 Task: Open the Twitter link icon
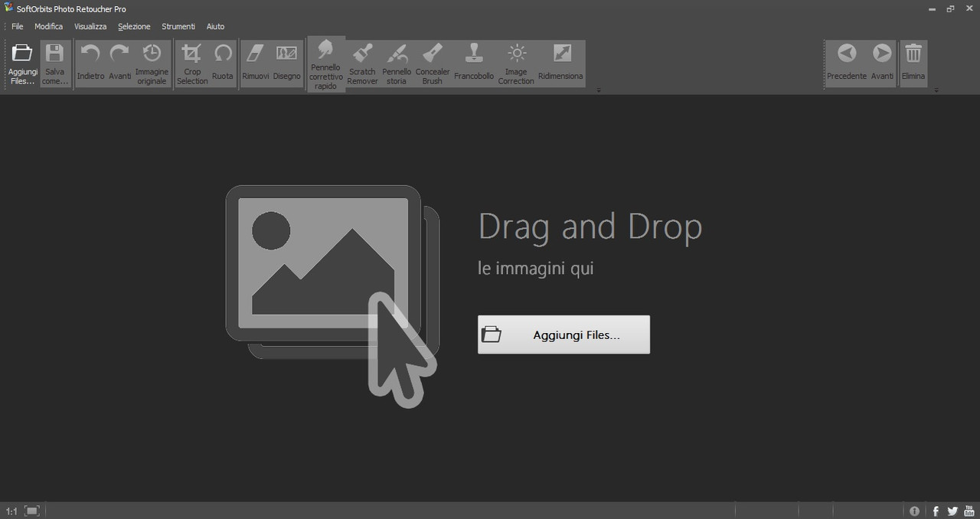(952, 511)
